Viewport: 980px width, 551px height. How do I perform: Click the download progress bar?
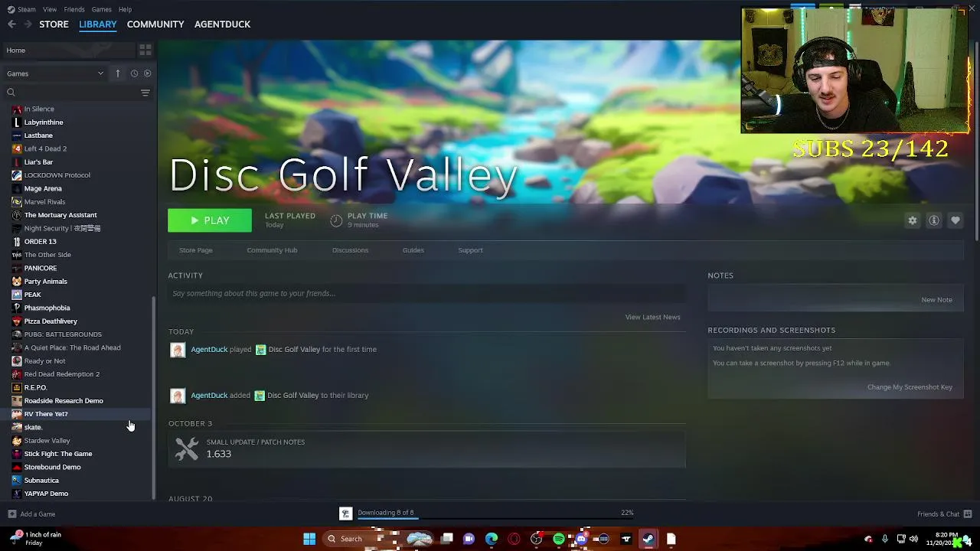click(495, 518)
